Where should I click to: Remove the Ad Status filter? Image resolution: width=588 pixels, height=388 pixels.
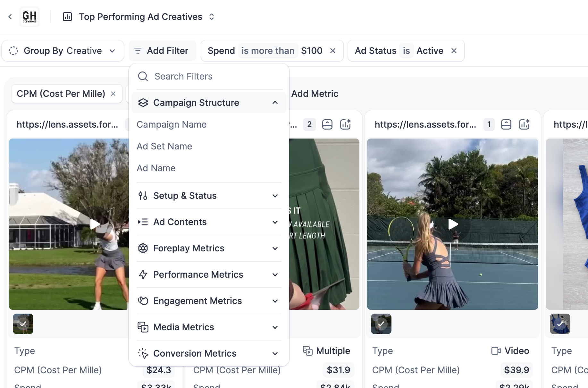(454, 51)
